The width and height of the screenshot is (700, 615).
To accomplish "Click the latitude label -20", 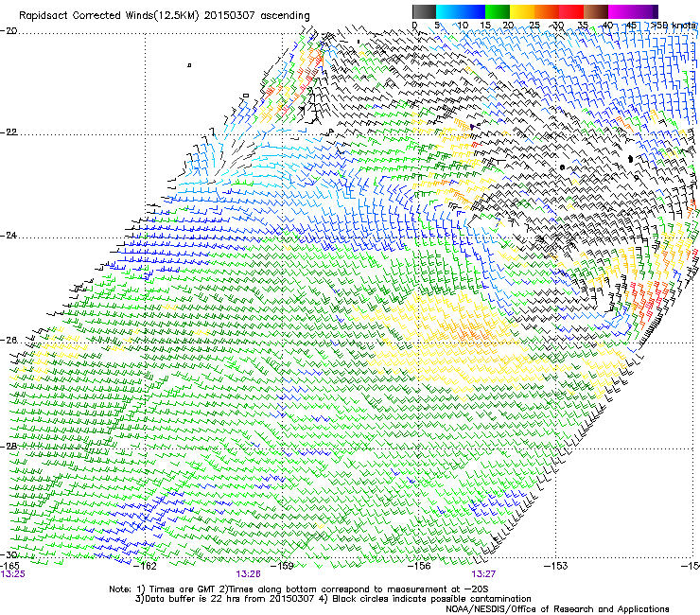I will click(x=9, y=31).
